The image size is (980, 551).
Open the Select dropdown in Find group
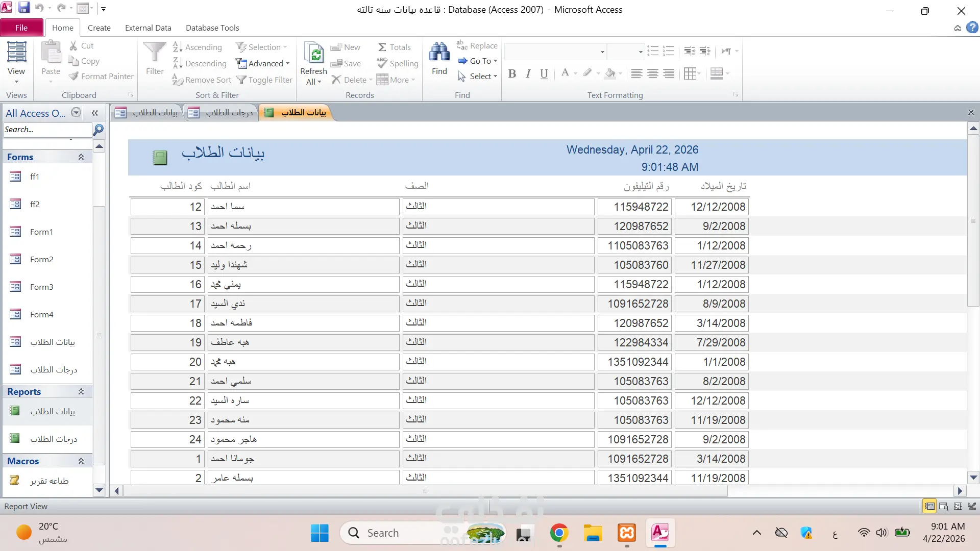click(478, 76)
